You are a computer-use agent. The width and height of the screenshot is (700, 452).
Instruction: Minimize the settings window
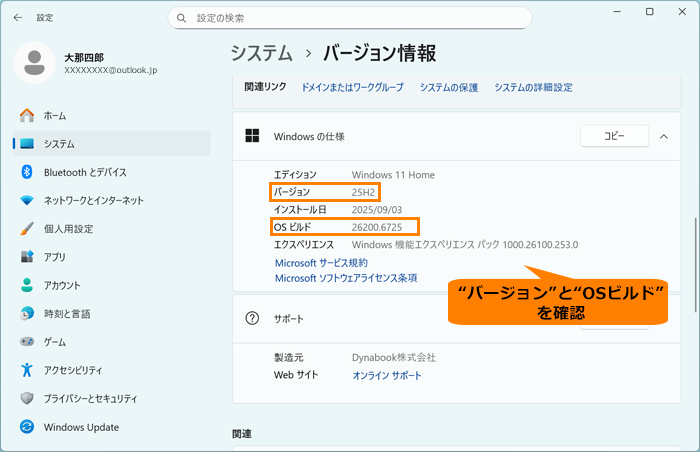617,12
